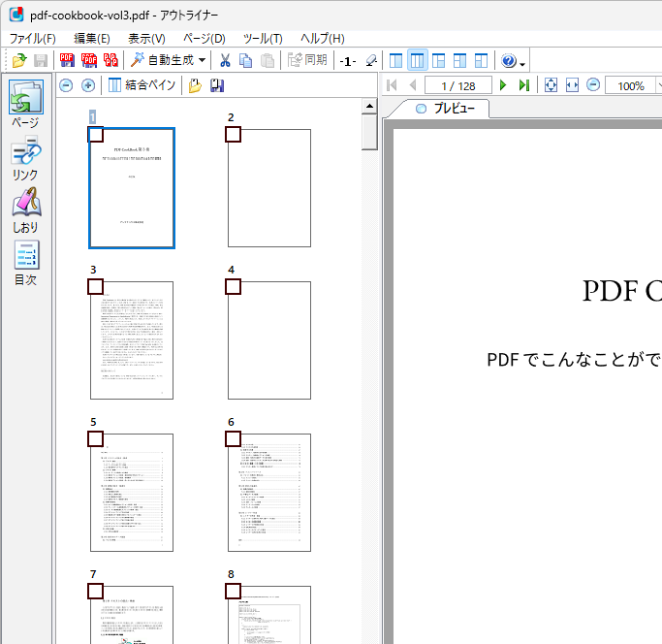The image size is (662, 644).
Task: Open the 目次 table of contents panel
Action: point(26,262)
